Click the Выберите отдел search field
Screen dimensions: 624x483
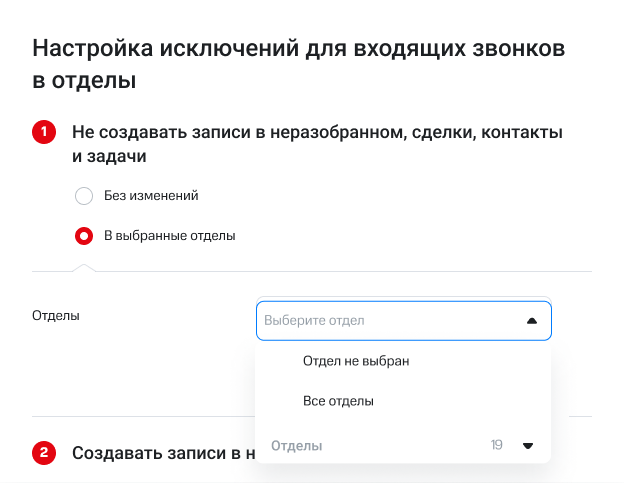tap(385, 321)
